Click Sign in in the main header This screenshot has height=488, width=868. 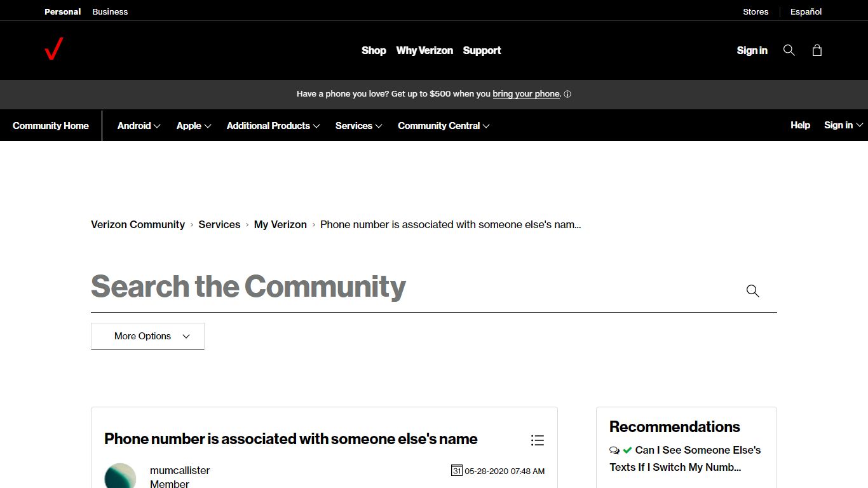click(752, 50)
